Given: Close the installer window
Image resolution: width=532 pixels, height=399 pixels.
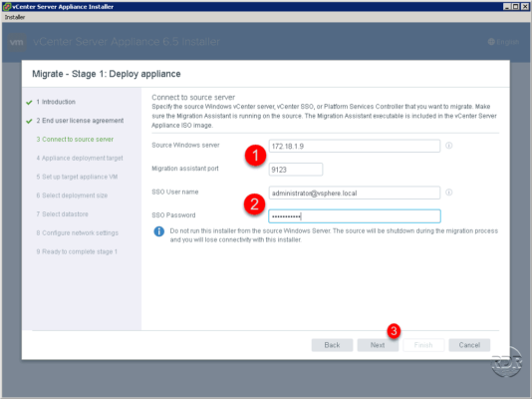Looking at the screenshot, I should 525,6.
